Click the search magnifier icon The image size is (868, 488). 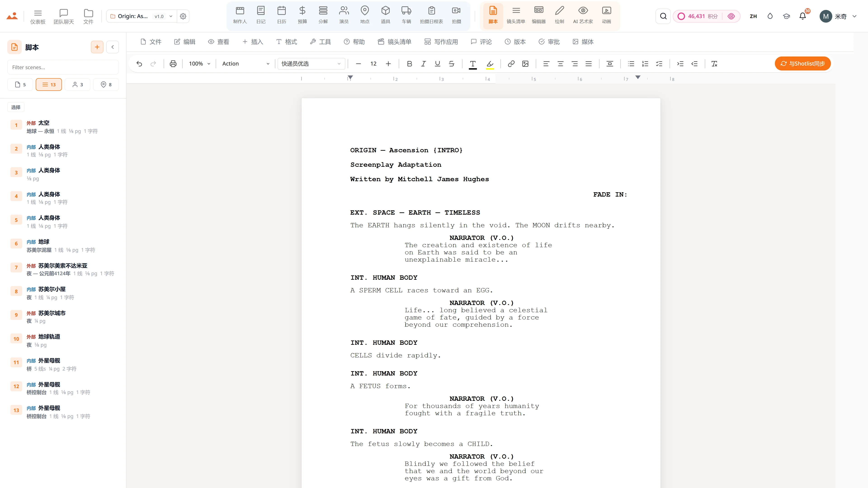pos(663,16)
